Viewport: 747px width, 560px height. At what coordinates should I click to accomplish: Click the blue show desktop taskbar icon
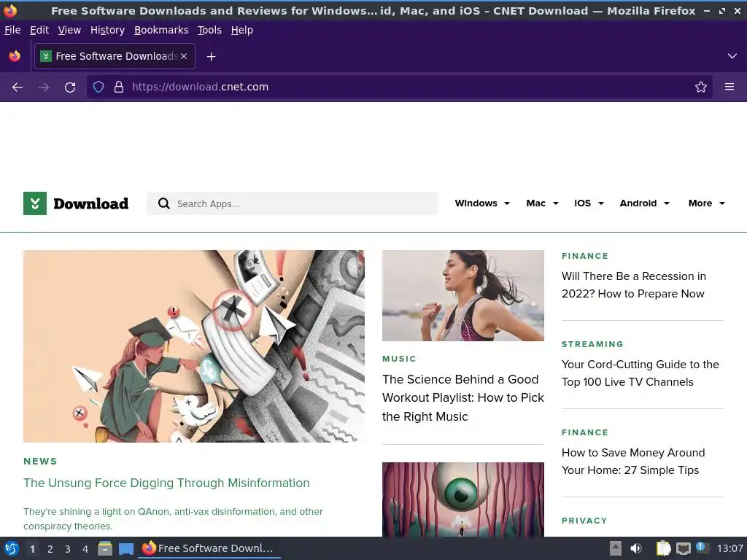click(x=125, y=548)
